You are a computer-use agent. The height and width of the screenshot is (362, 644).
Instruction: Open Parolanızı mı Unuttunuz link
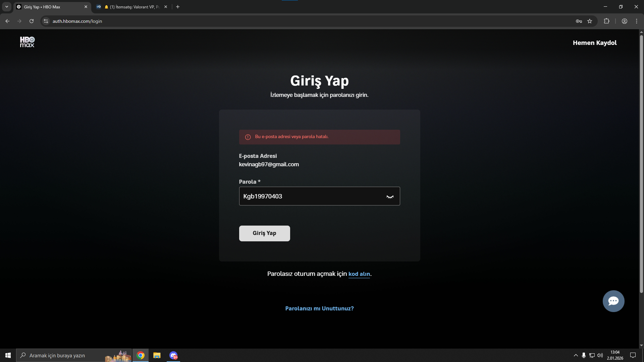[319, 308]
